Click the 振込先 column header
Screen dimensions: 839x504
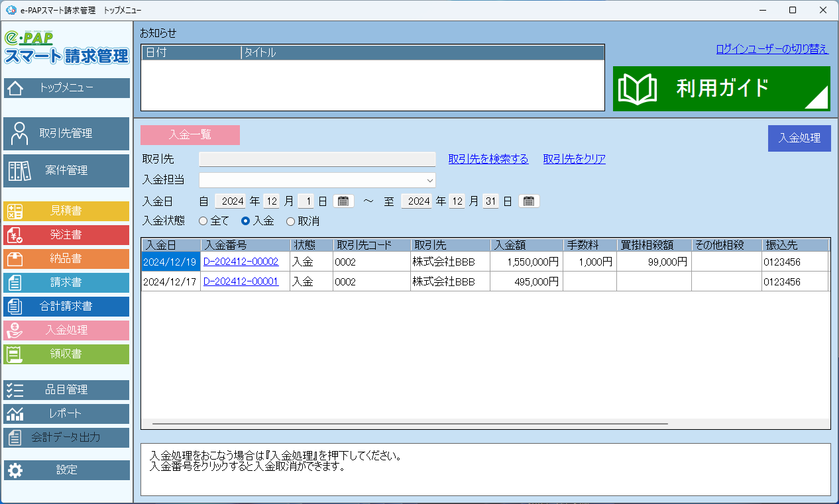point(795,245)
